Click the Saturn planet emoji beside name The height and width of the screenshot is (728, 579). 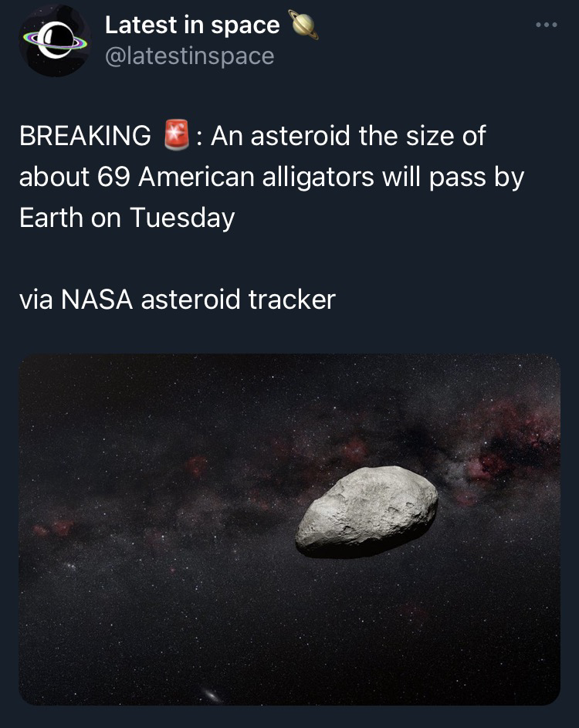[303, 24]
